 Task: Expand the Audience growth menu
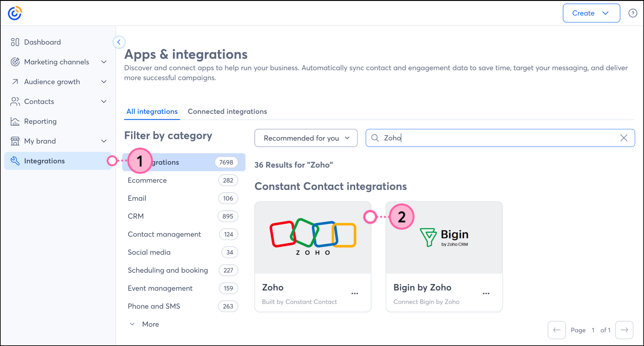tap(104, 82)
